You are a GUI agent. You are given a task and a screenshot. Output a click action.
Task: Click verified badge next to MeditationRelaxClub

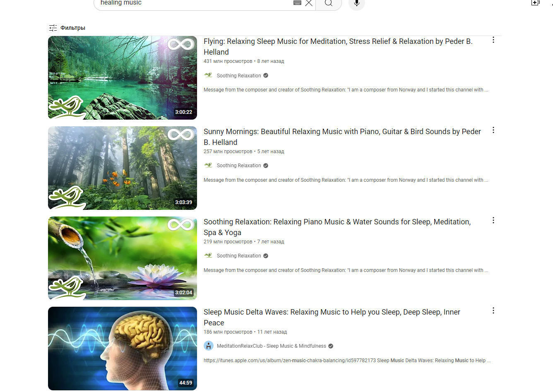331,346
